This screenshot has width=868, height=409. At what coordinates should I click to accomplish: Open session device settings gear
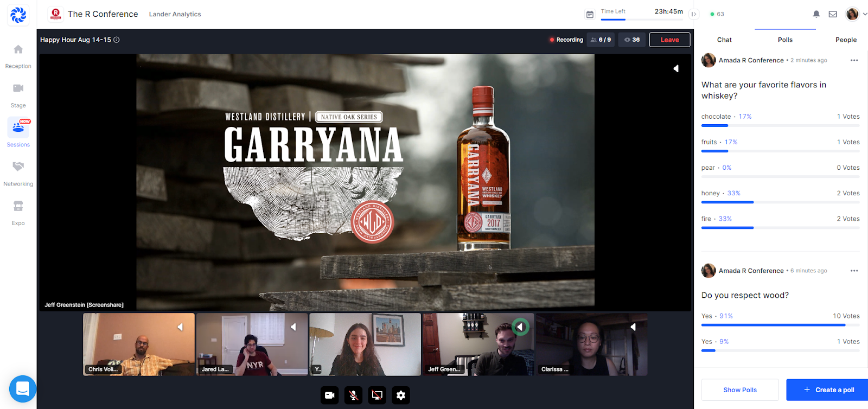[401, 395]
